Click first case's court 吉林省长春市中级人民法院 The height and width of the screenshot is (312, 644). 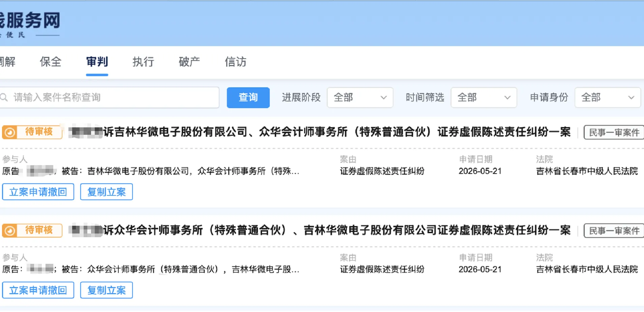click(587, 171)
